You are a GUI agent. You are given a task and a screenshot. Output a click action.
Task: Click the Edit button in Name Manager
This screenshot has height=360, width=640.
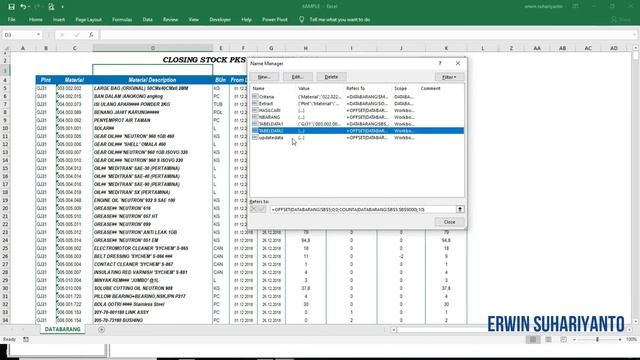coord(298,77)
